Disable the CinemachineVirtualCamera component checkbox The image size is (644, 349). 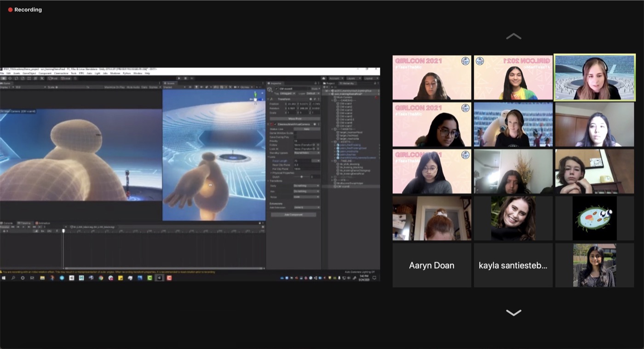[x=276, y=124]
